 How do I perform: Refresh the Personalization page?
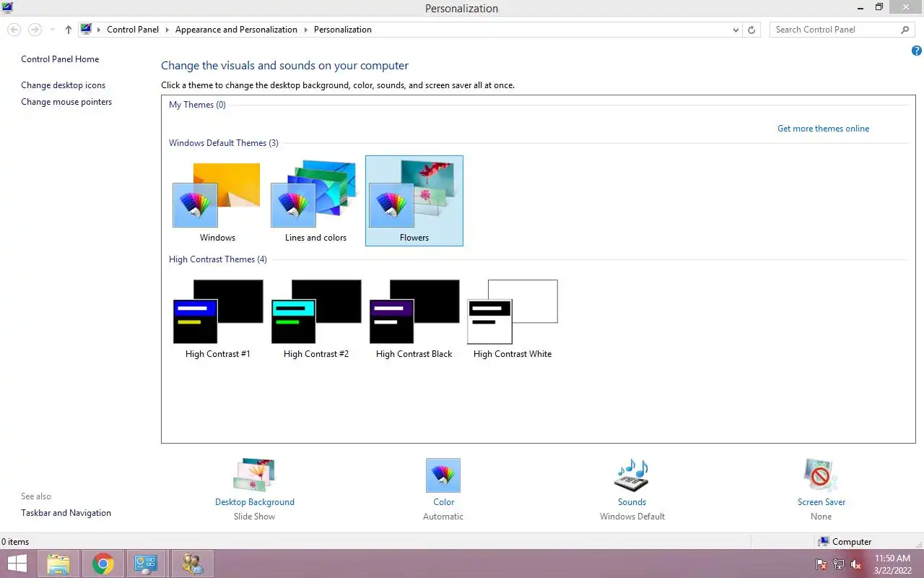(x=751, y=30)
